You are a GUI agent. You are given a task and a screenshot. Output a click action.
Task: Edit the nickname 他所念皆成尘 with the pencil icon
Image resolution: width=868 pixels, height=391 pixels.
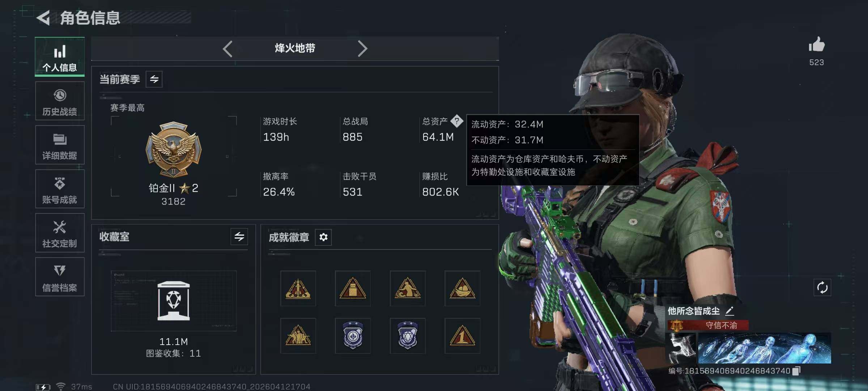click(729, 311)
